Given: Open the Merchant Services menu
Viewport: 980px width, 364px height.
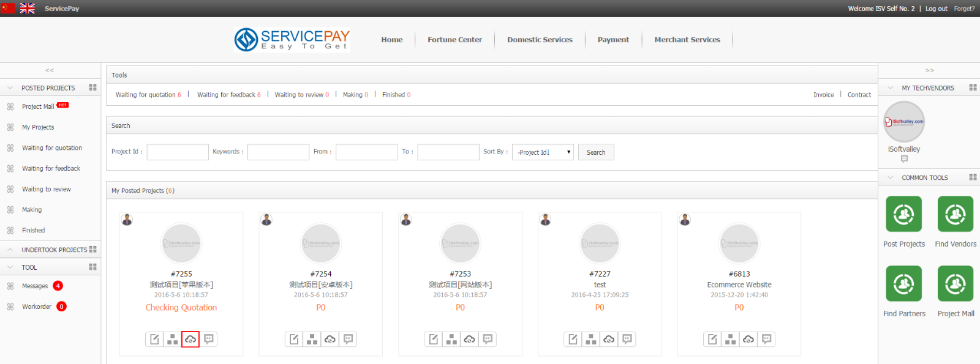Looking at the screenshot, I should (x=687, y=40).
